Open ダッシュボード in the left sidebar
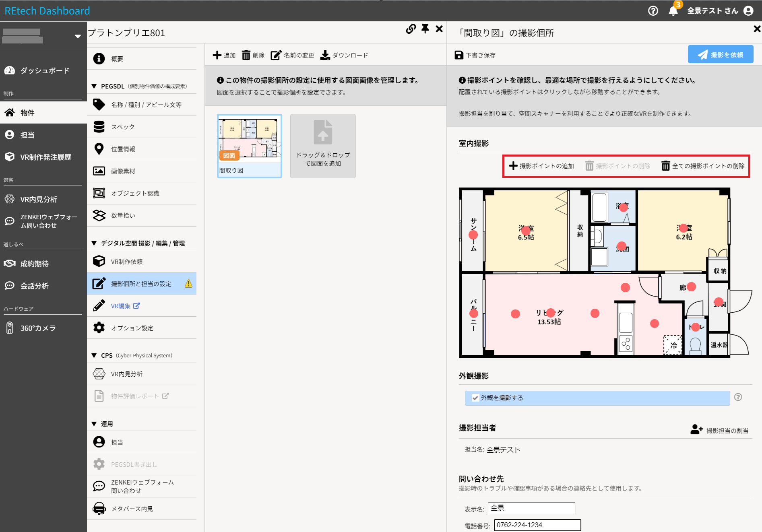The width and height of the screenshot is (762, 532). pos(44,70)
